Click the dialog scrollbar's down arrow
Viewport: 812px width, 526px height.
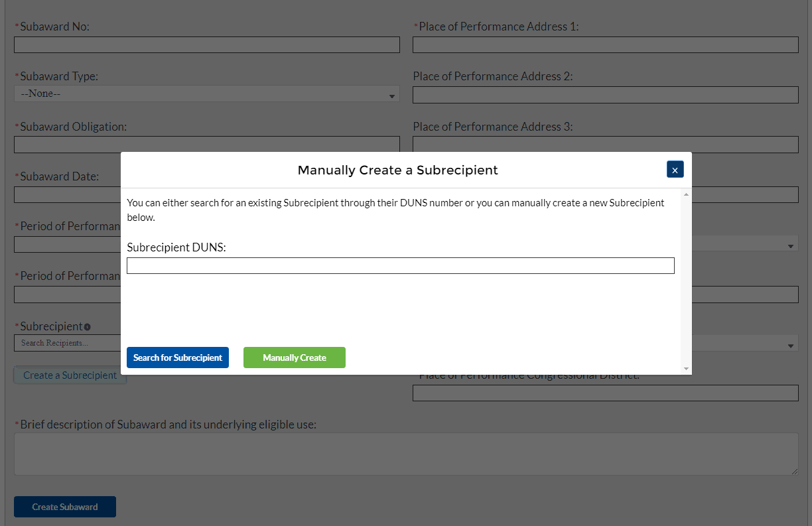tap(686, 369)
